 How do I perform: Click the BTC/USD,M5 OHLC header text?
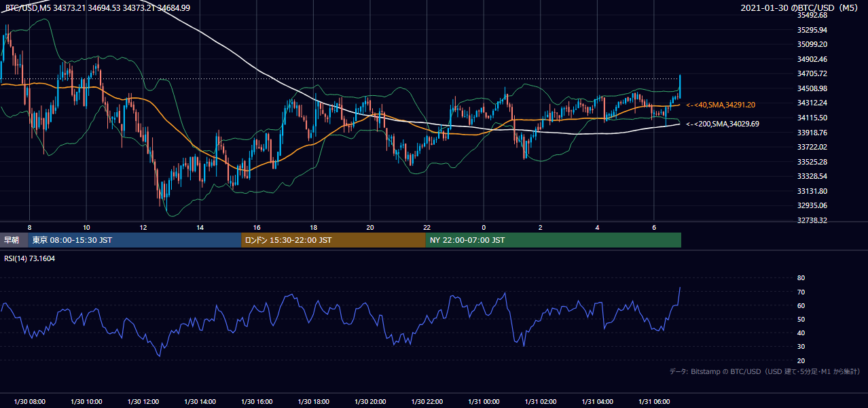tap(97, 7)
